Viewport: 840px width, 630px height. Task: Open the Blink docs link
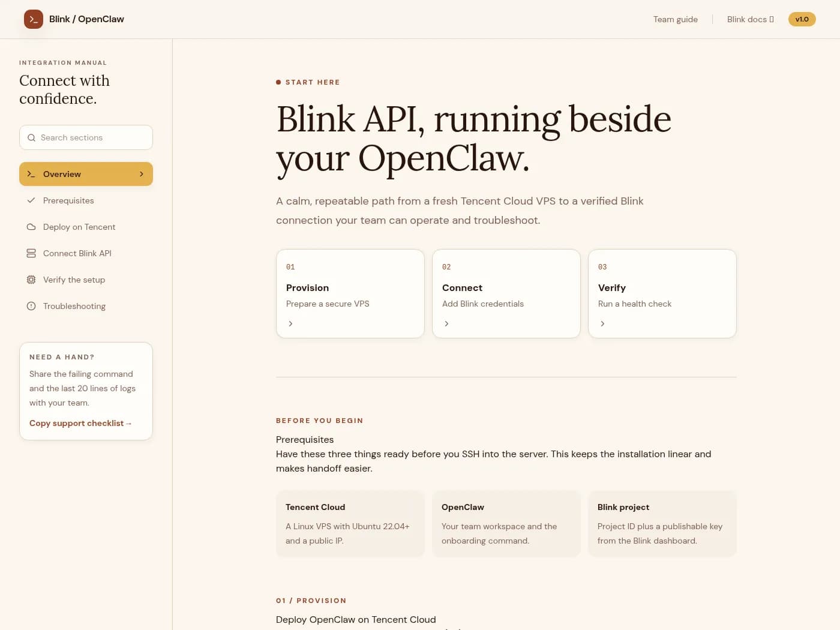point(751,19)
